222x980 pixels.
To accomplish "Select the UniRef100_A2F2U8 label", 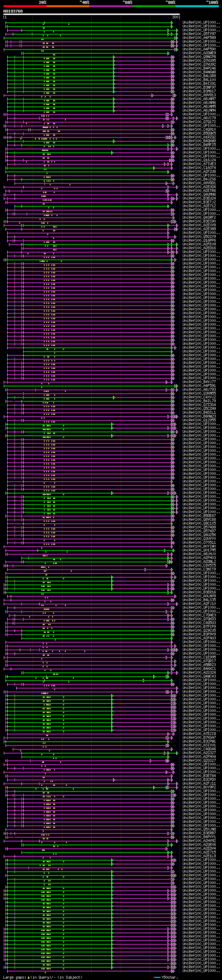I will 199,171.
